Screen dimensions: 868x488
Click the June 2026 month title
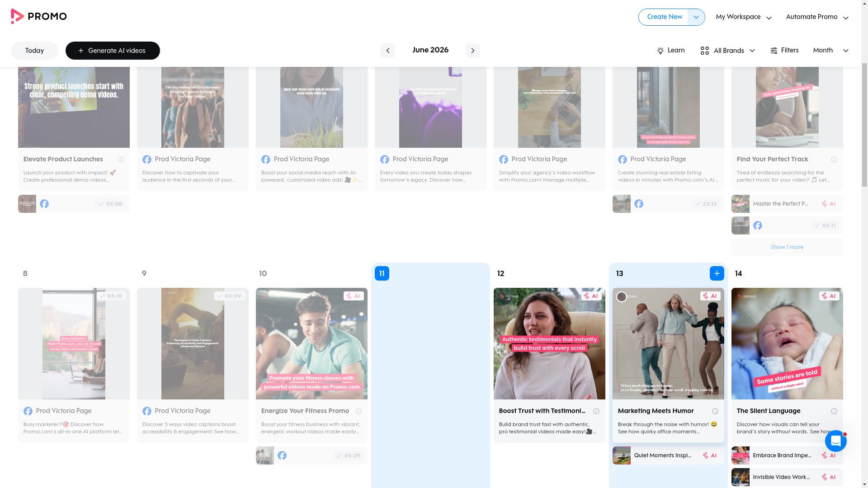click(430, 50)
